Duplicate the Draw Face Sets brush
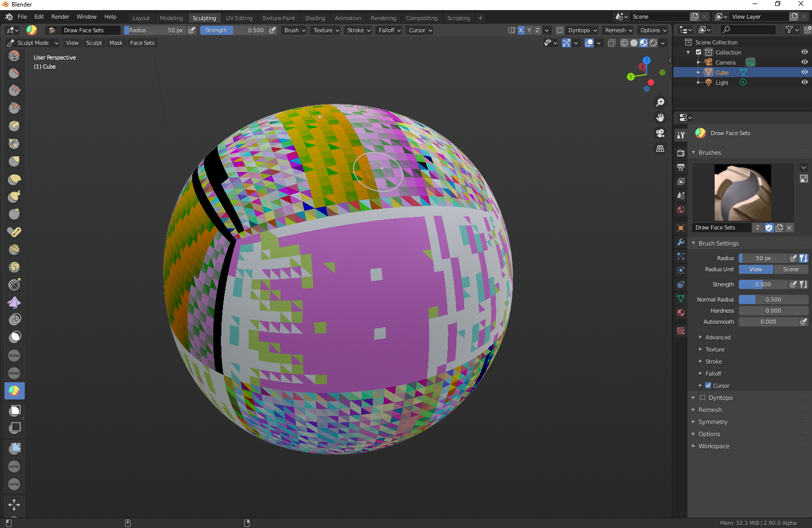This screenshot has height=528, width=812. pos(780,228)
